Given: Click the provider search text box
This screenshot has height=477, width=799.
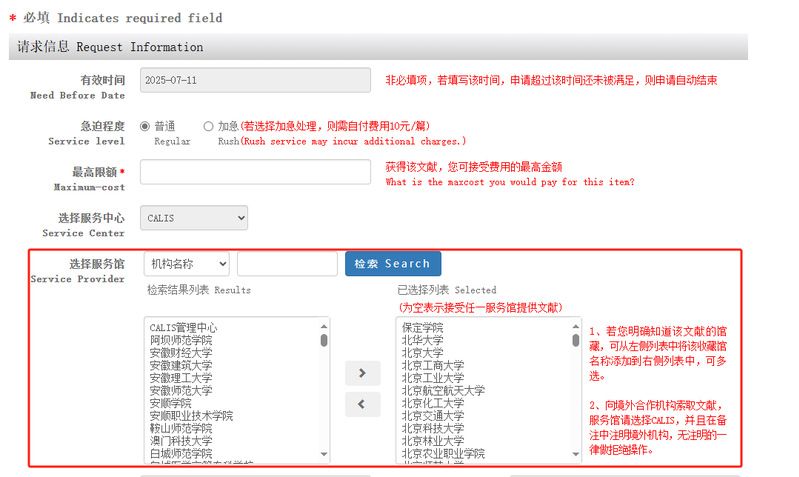Looking at the screenshot, I should 287,264.
